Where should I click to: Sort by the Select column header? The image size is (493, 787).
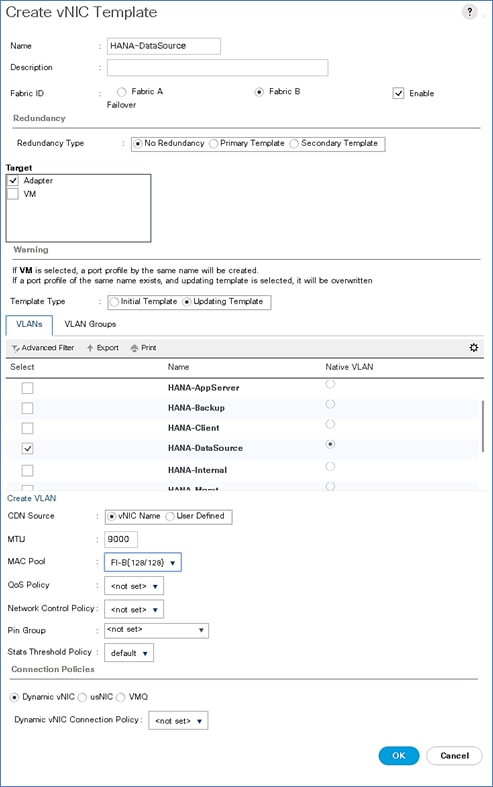pyautogui.click(x=22, y=367)
